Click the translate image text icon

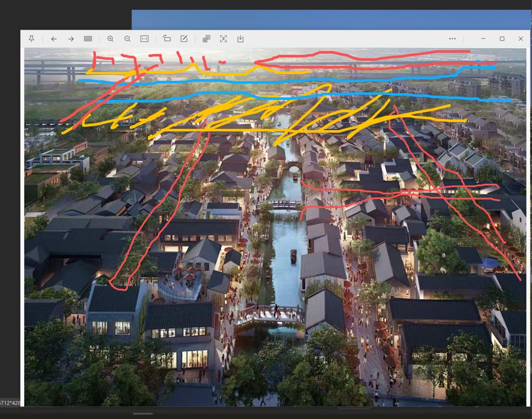[x=207, y=39]
